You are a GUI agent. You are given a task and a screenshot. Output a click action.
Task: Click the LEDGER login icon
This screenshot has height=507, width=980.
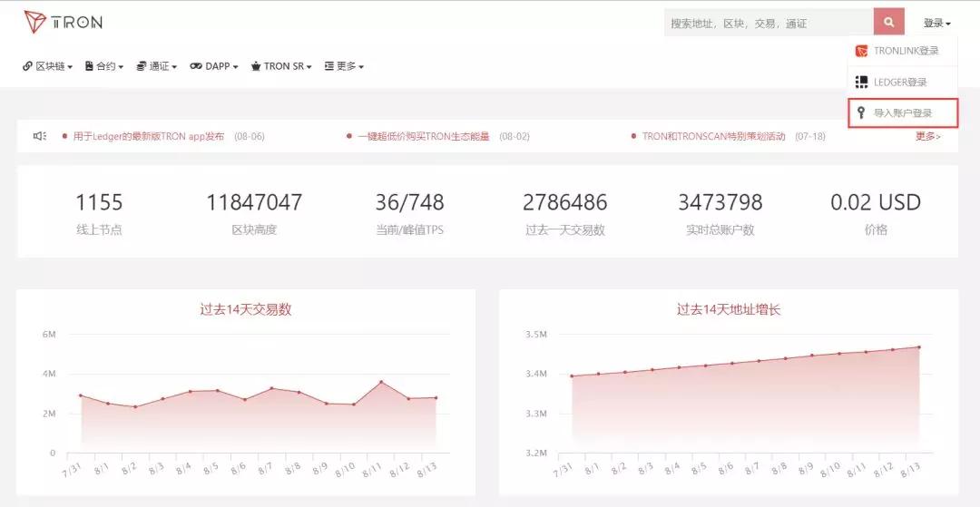coord(861,82)
